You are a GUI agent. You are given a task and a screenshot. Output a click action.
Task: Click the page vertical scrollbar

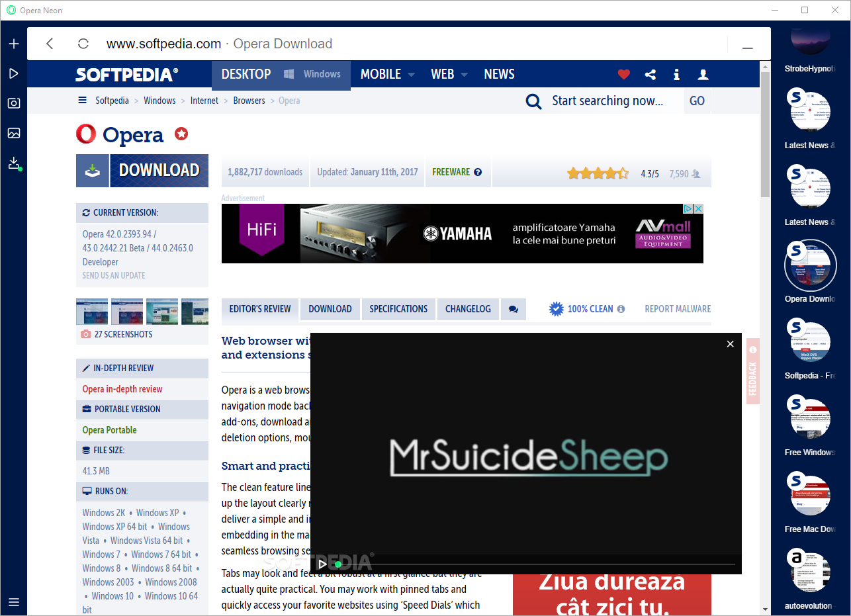[765, 136]
